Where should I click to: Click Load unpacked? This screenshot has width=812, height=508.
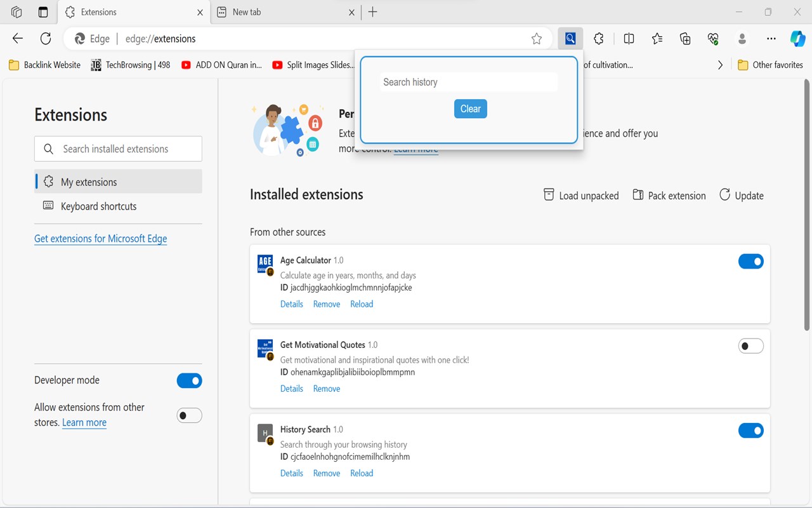pyautogui.click(x=581, y=196)
